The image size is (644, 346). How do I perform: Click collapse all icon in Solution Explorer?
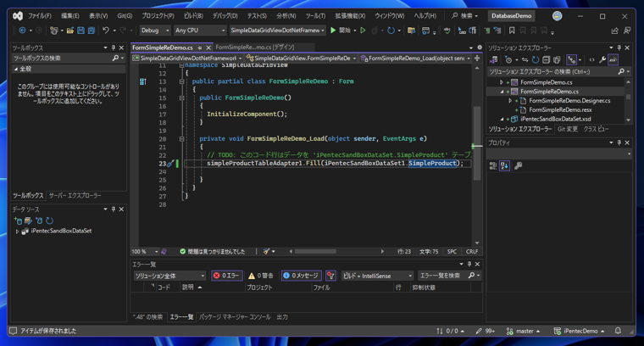click(x=546, y=60)
